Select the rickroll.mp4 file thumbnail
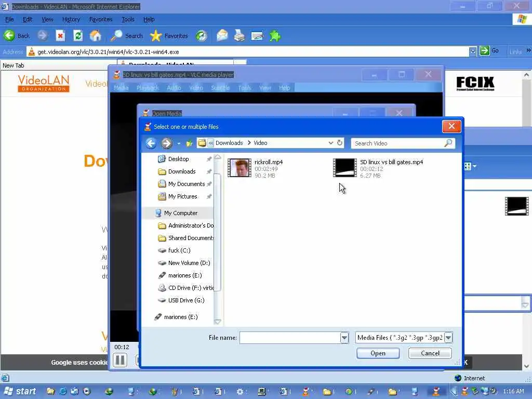Screen dimensions: 532x399 [x=239, y=168]
